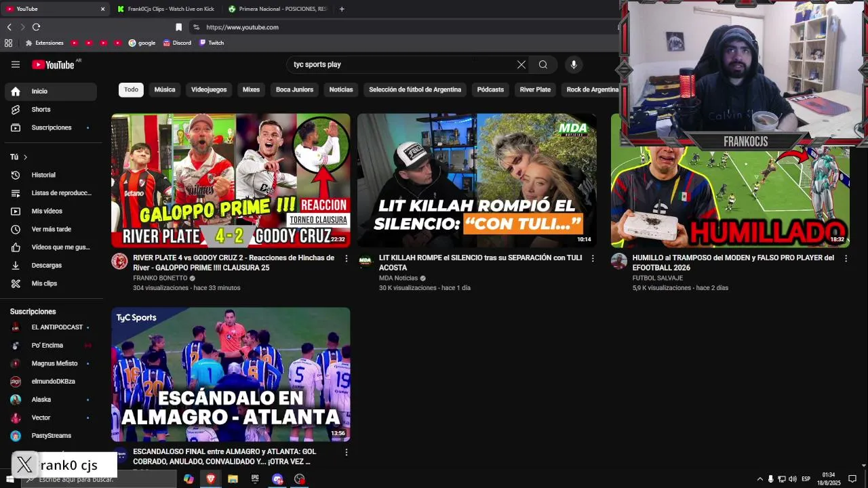This screenshot has width=868, height=488.
Task: Clear the search box with X
Action: pos(521,64)
